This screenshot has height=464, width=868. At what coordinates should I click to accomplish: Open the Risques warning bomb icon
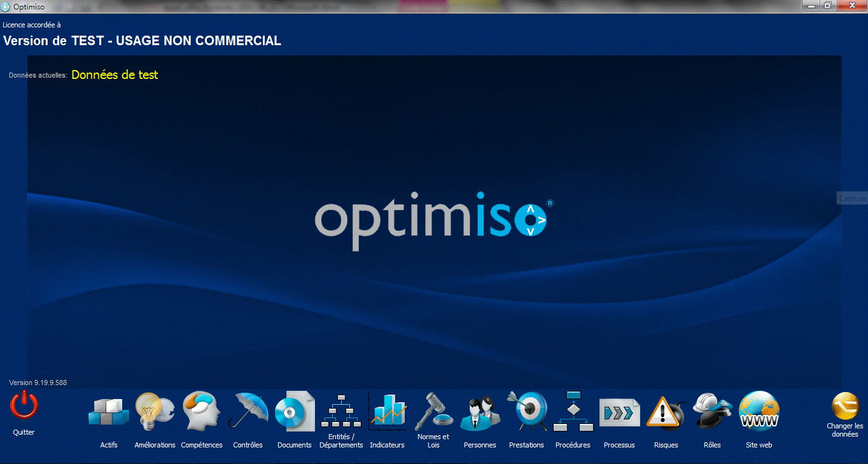coord(666,412)
